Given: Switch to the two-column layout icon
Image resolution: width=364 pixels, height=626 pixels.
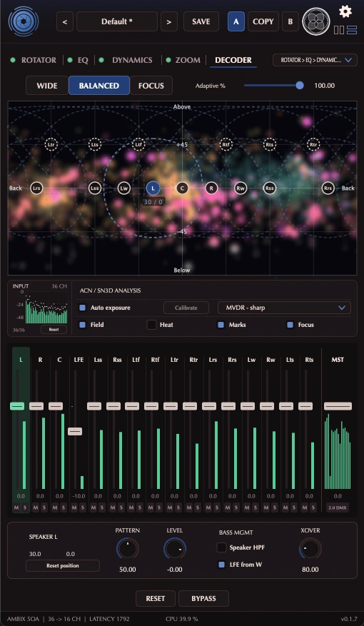Looking at the screenshot, I should 339,30.
